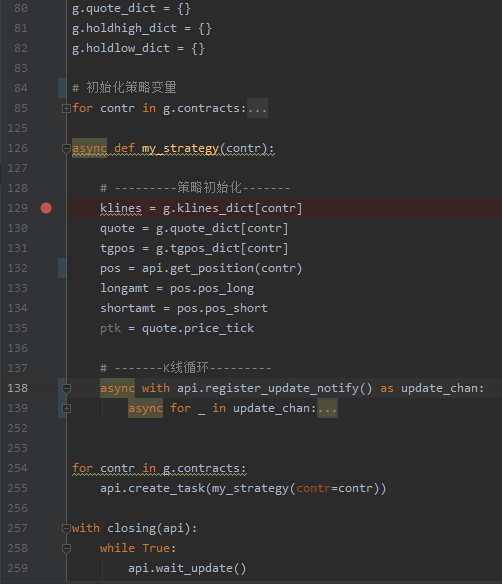Click the folded ellipsis after update_chan:
Viewport: 502px width, 584px height.
[x=327, y=409]
